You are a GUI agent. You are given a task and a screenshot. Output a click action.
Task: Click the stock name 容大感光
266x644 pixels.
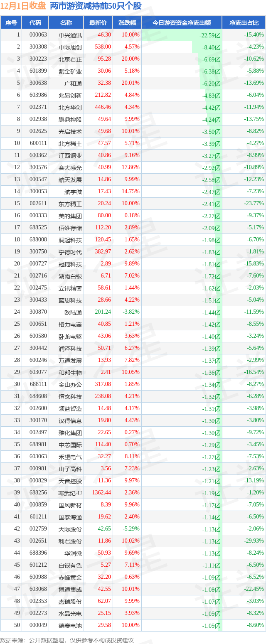coord(70,167)
